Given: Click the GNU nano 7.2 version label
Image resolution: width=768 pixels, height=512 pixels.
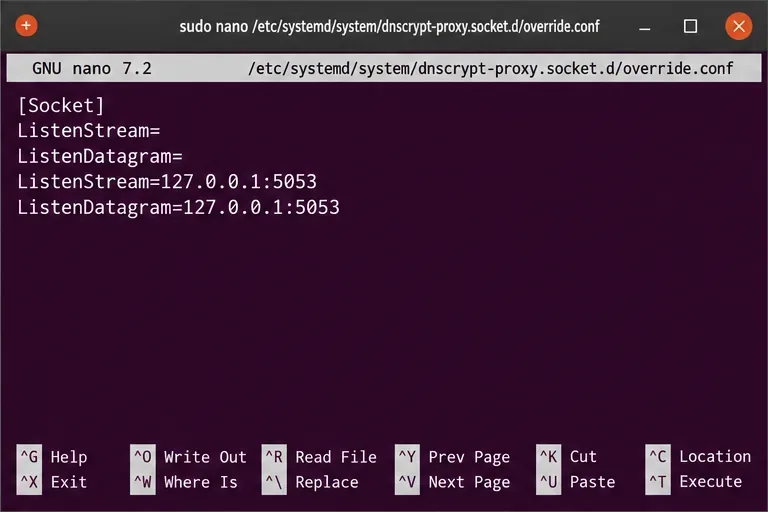Looking at the screenshot, I should (x=92, y=68).
